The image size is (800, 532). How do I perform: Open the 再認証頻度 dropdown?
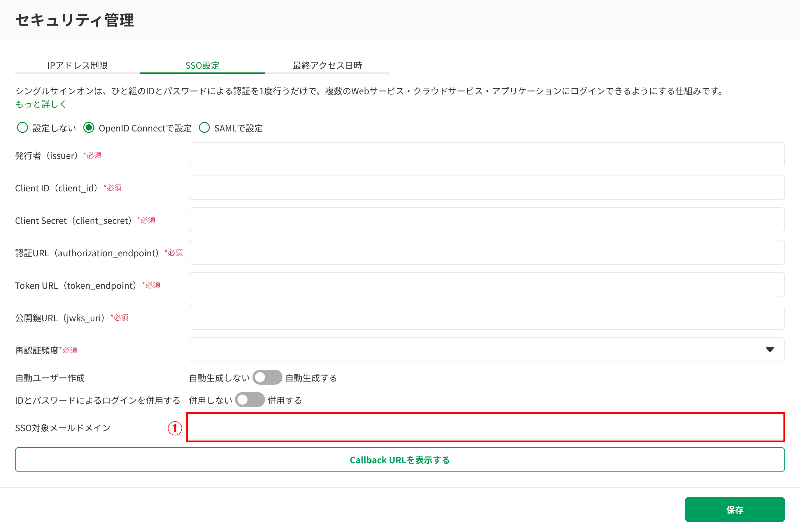(487, 350)
